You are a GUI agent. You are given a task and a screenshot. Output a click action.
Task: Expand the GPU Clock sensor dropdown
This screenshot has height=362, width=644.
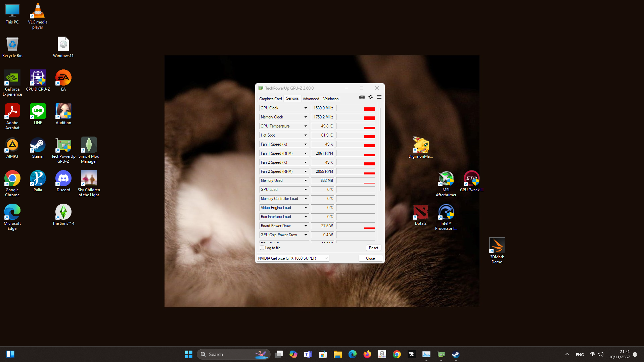306,108
